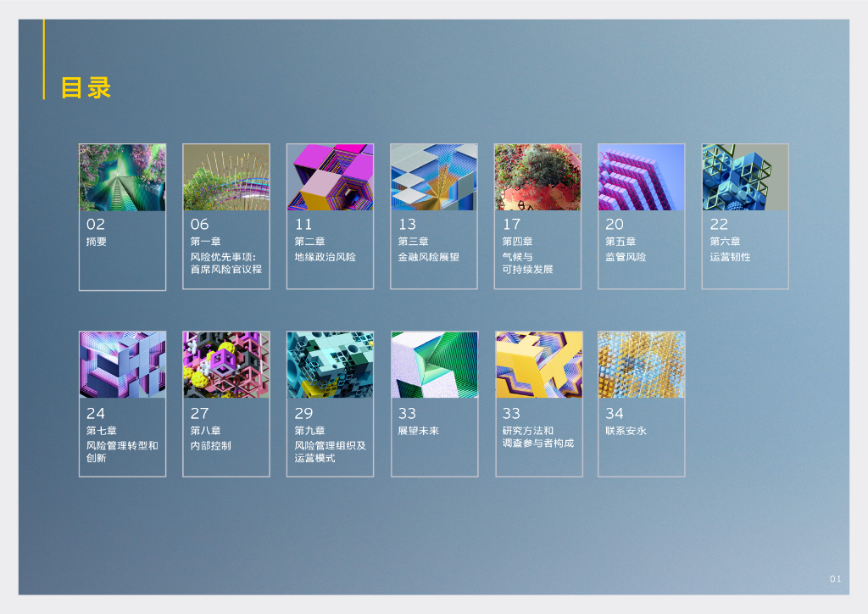Viewport: 868px width, 614px height.
Task: Select the 内部控制 chapter thumbnail image
Action: (226, 365)
